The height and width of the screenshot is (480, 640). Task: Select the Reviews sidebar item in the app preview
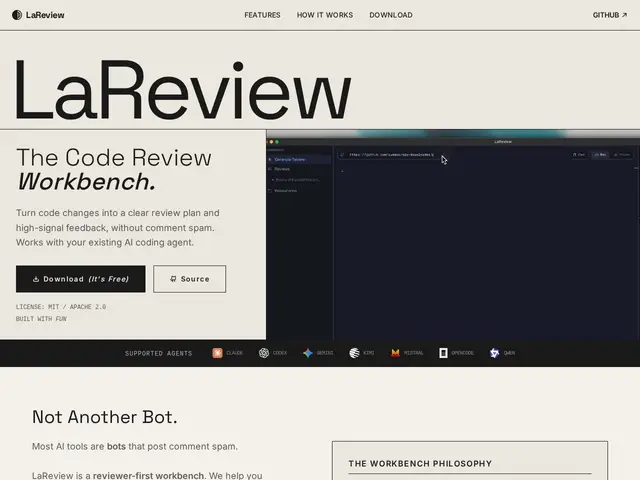[x=282, y=169]
